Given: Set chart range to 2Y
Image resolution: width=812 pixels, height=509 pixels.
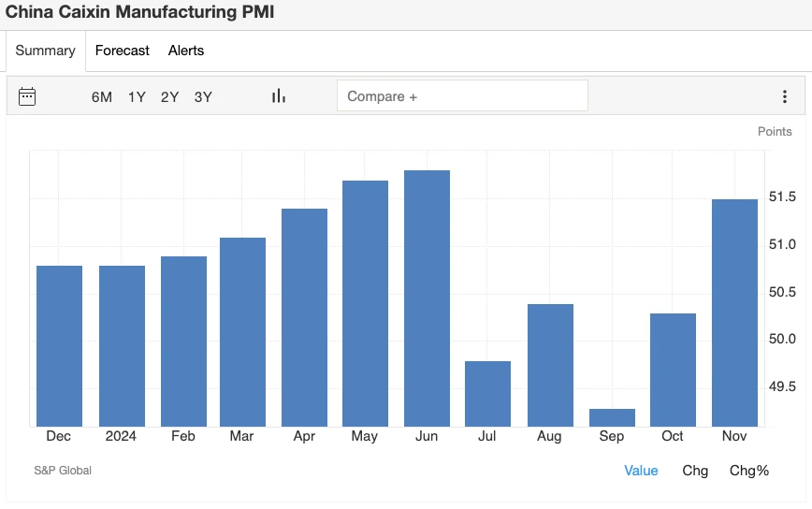Looking at the screenshot, I should pos(169,96).
